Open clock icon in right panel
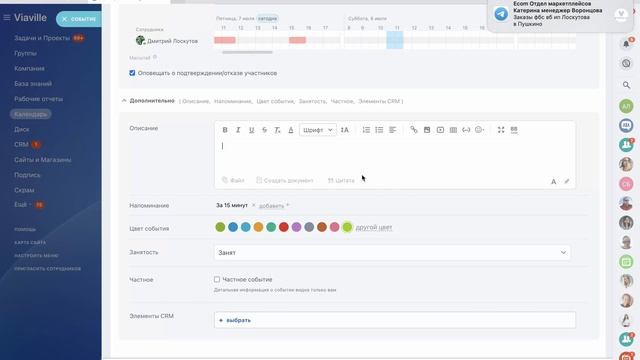Image resolution: width=640 pixels, height=360 pixels. pyautogui.click(x=626, y=64)
